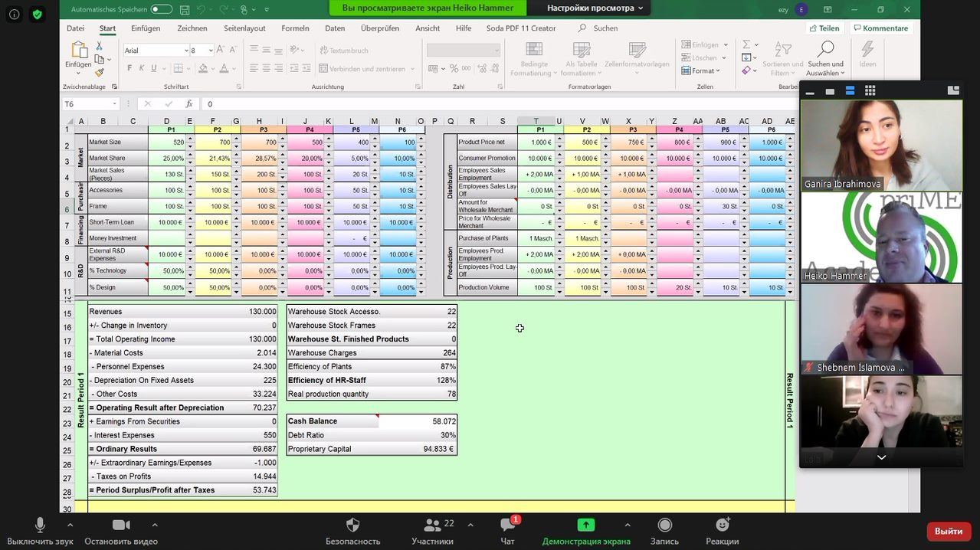Open audio options arrow beside microphone
Viewport: 980px width, 550px height.
(70, 525)
